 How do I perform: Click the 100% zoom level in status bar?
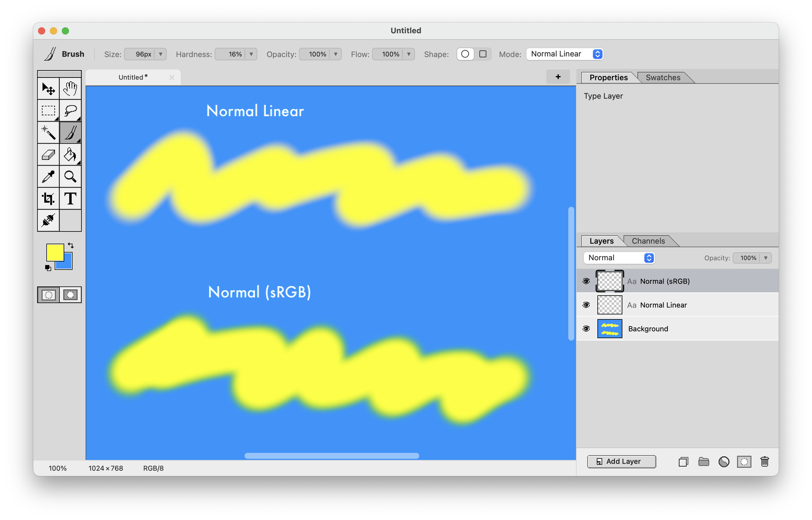pos(57,468)
